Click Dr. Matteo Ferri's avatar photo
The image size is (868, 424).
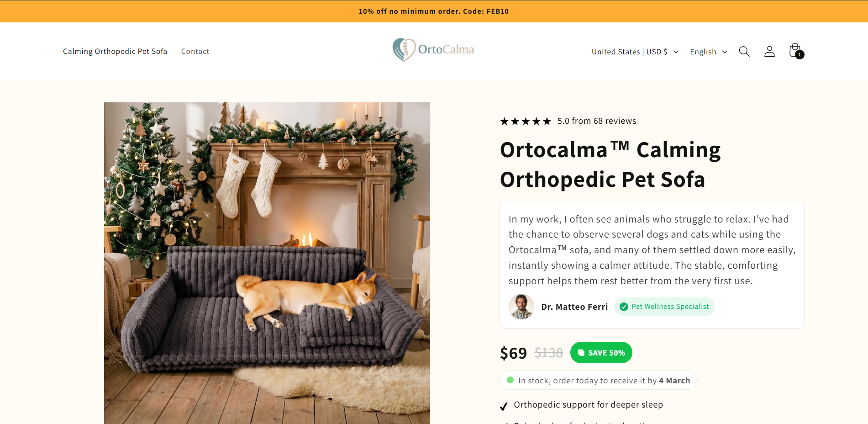[521, 307]
